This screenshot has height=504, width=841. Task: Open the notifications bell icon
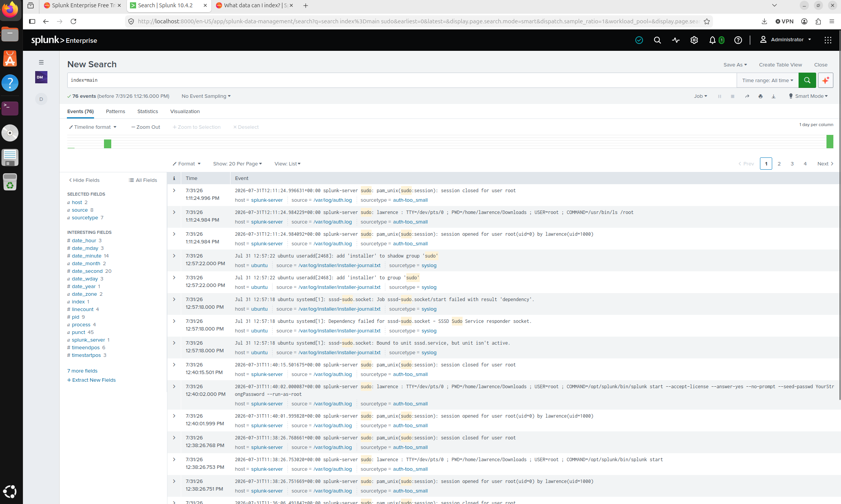(x=713, y=40)
